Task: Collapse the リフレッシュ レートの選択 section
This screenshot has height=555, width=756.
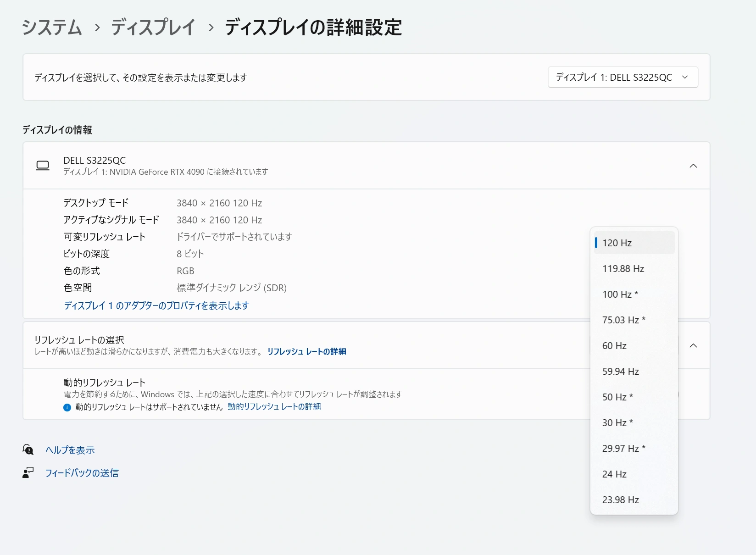Action: click(693, 346)
